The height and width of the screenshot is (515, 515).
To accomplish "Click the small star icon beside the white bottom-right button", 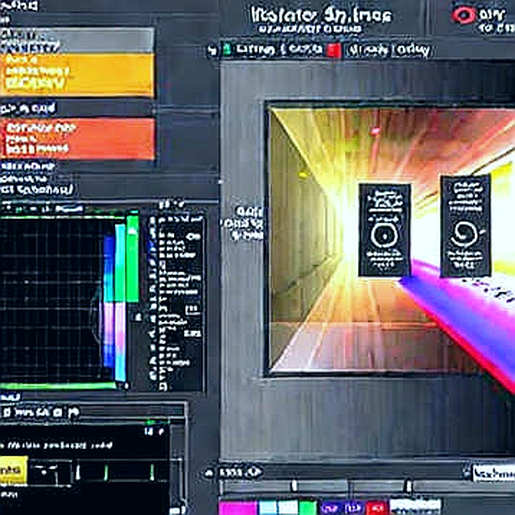I will [x=467, y=472].
